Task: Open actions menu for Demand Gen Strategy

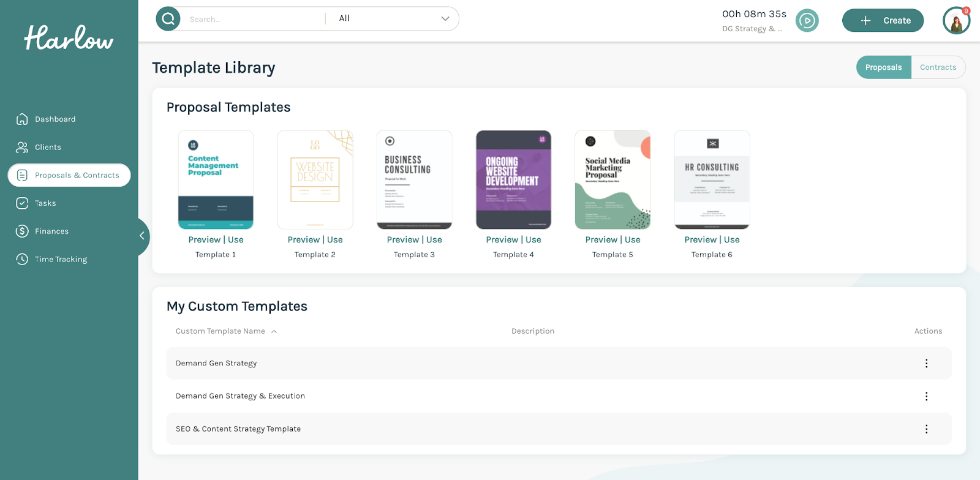Action: [926, 364]
